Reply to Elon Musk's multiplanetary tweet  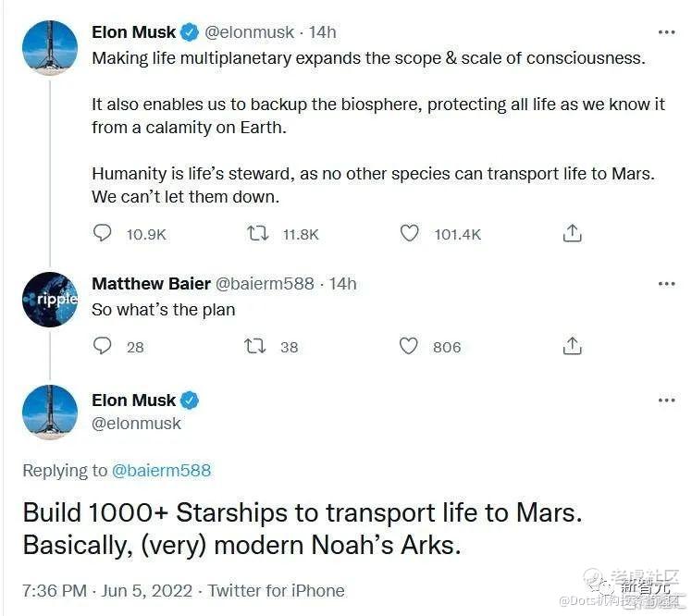(x=103, y=234)
